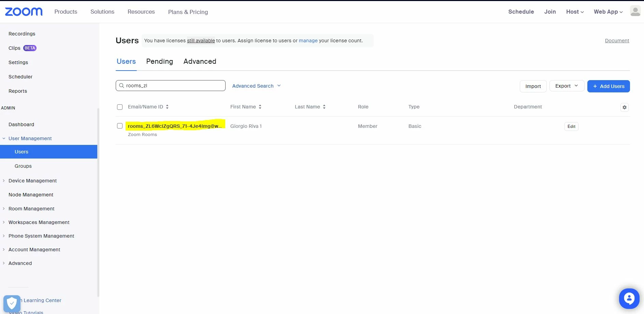Image resolution: width=644 pixels, height=314 pixels.
Task: Click the 'Basic' type cell
Action: 415,126
